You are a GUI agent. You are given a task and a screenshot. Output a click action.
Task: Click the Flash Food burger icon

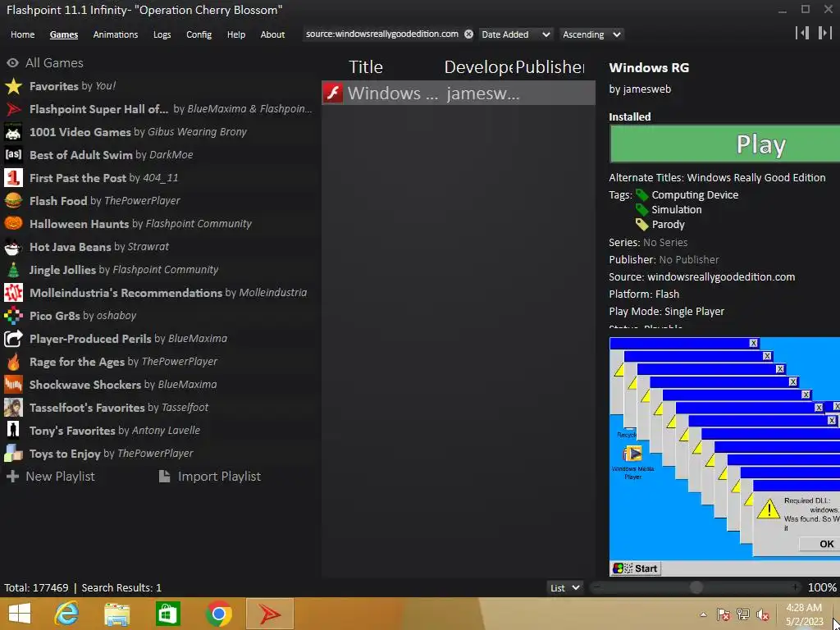point(13,201)
